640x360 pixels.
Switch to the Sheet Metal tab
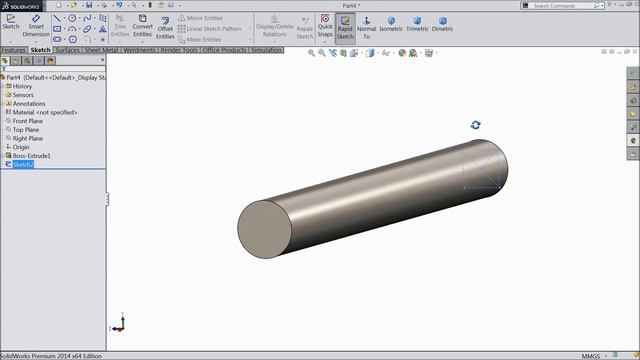pyautogui.click(x=101, y=50)
